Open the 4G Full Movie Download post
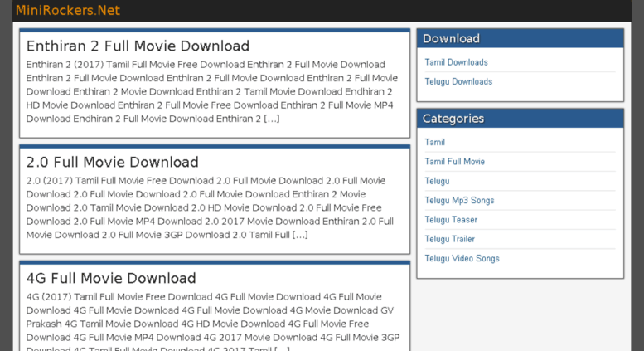Screen dimensions: 644x351 111,278
